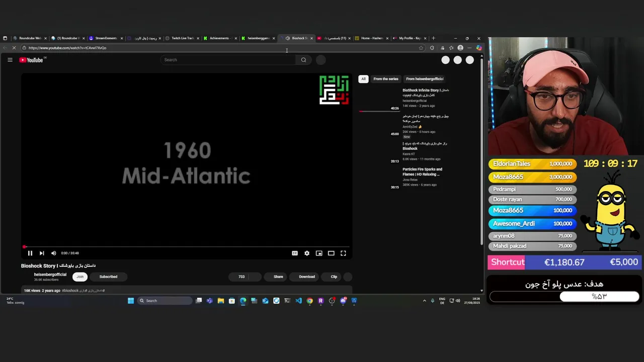Skip to the next video
Viewport: 644px width, 362px height.
42,253
